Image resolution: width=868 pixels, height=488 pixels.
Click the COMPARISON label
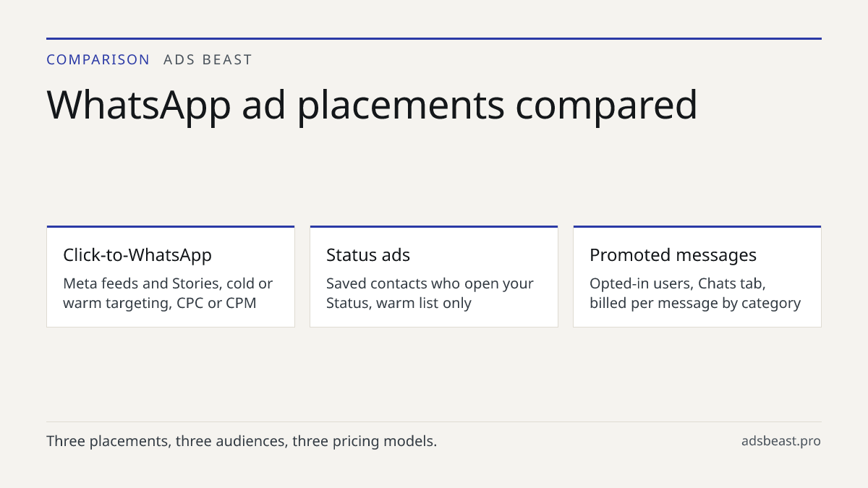[98, 60]
